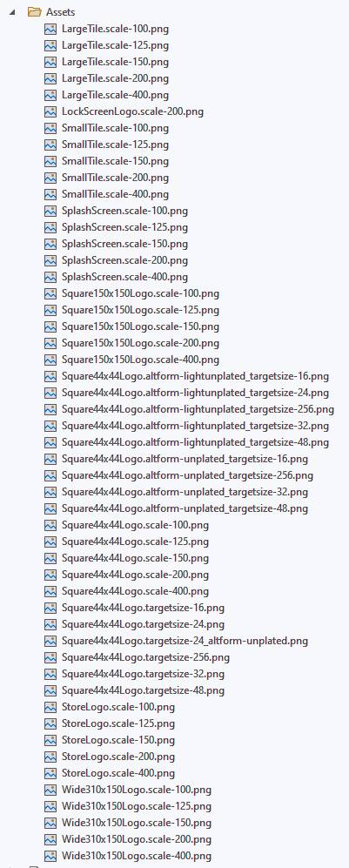Click image icon of Square150x150Logo.scale-200.png
The image size is (349, 868).
click(x=50, y=343)
